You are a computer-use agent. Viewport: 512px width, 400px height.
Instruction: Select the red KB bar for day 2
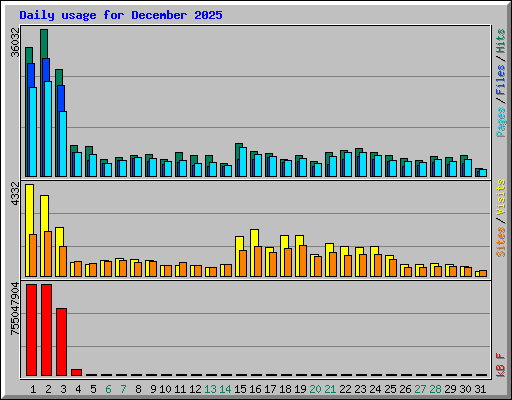point(46,330)
